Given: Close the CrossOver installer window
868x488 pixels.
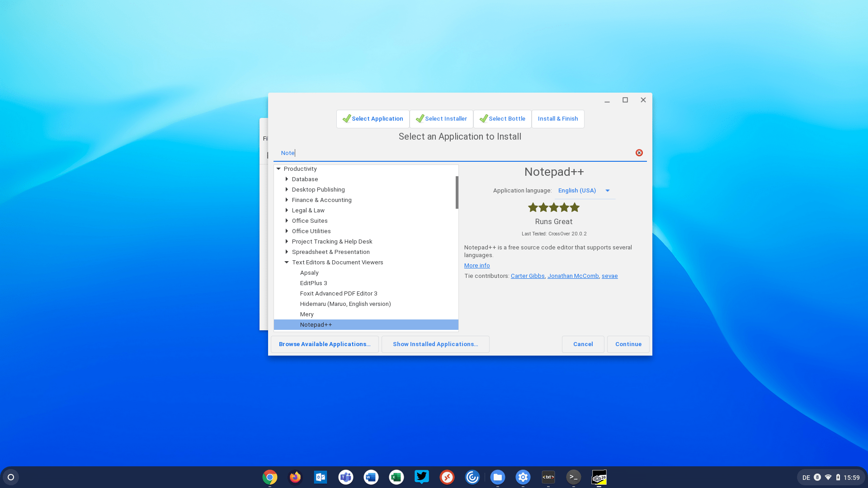Looking at the screenshot, I should pyautogui.click(x=643, y=100).
